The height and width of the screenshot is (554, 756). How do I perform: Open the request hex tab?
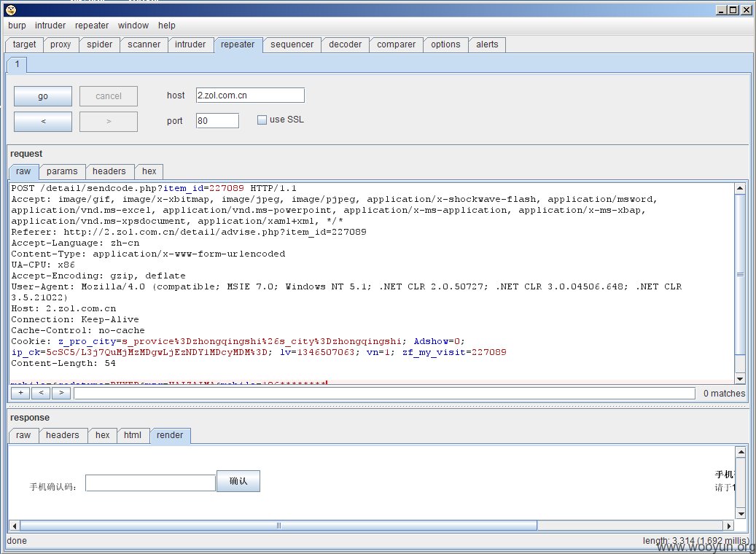point(149,171)
